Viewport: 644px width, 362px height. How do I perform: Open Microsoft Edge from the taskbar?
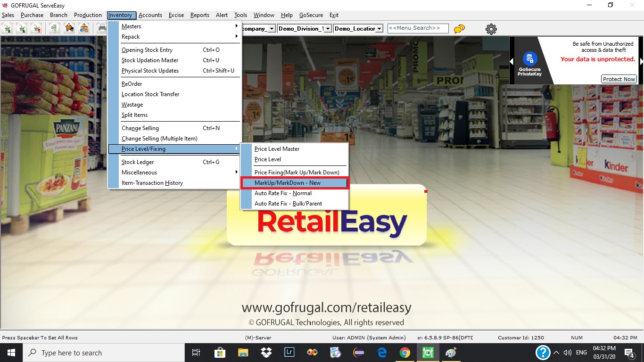[x=382, y=353]
